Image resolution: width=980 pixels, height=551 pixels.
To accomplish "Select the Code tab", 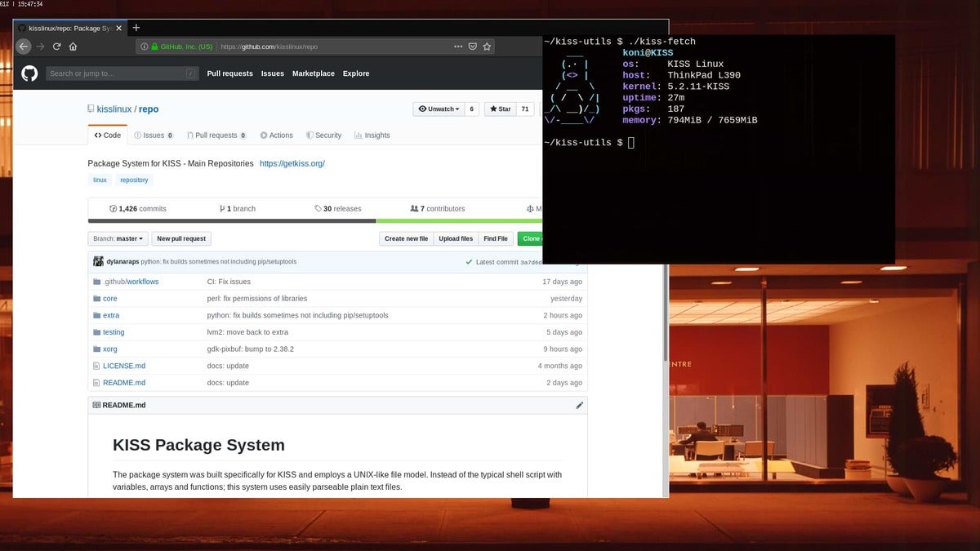I will (x=108, y=136).
